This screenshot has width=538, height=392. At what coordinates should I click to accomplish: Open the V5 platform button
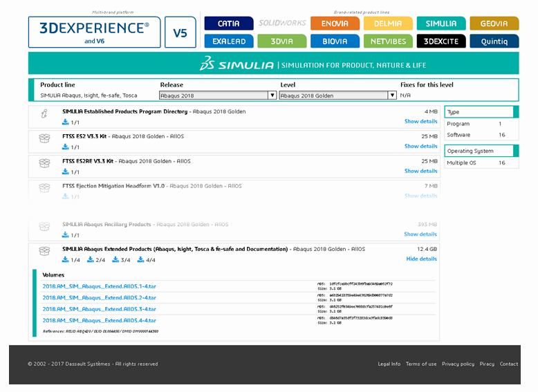point(180,32)
